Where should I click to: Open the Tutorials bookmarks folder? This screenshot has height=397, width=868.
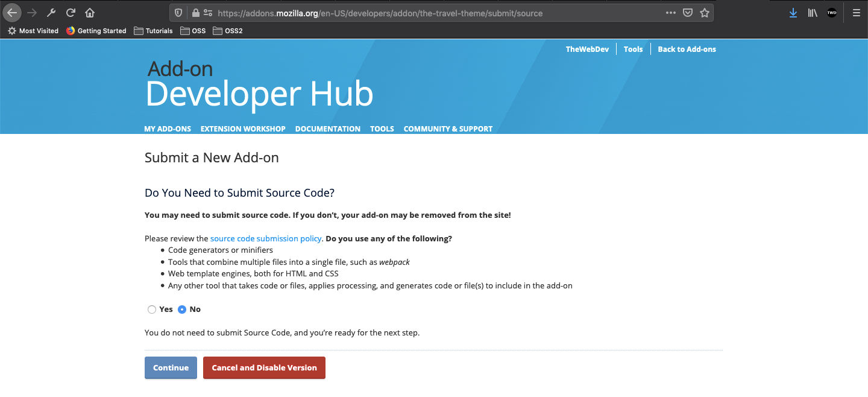click(153, 31)
